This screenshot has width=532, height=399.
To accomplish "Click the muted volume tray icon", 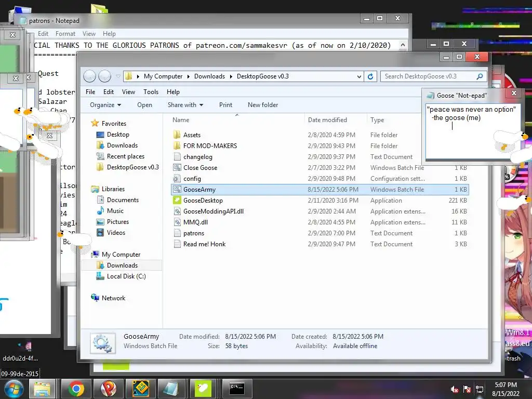I will click(454, 390).
